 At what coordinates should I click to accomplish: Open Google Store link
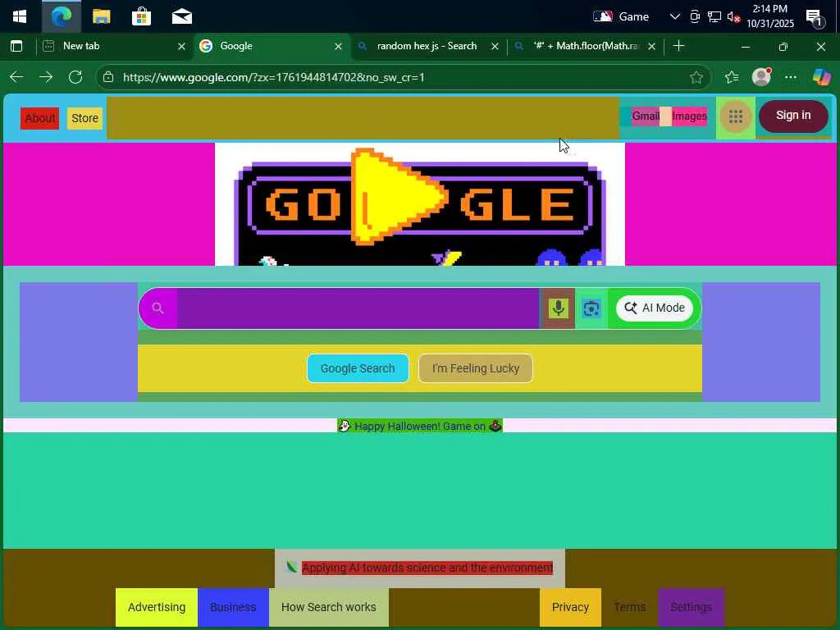(x=84, y=118)
